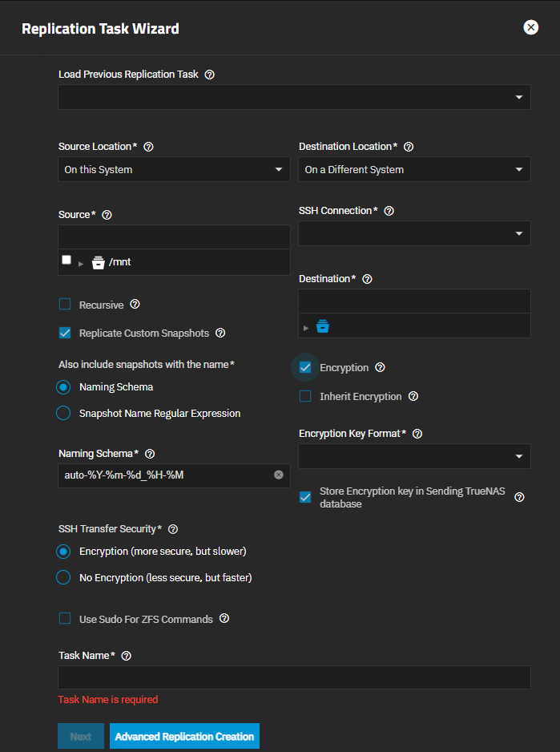The image size is (560, 752).
Task: Choose No Encryption transfer security option
Action: click(63, 577)
